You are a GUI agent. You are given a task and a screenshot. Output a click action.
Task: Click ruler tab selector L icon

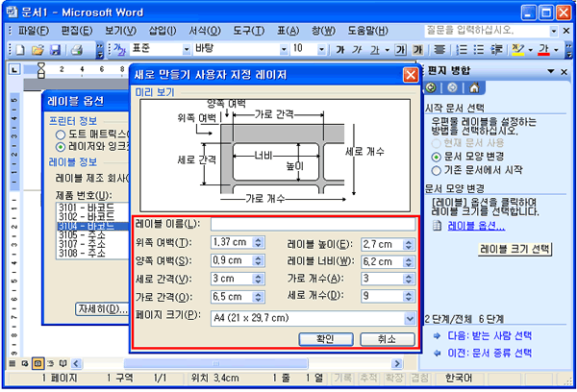[x=14, y=69]
